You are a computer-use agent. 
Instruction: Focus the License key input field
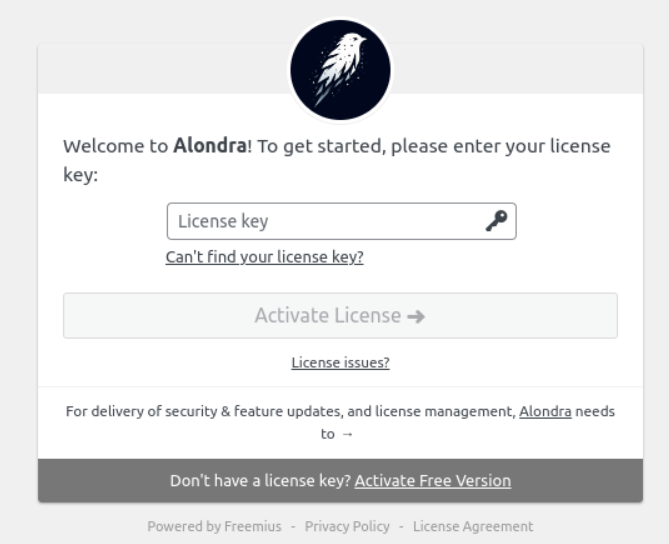tap(341, 221)
